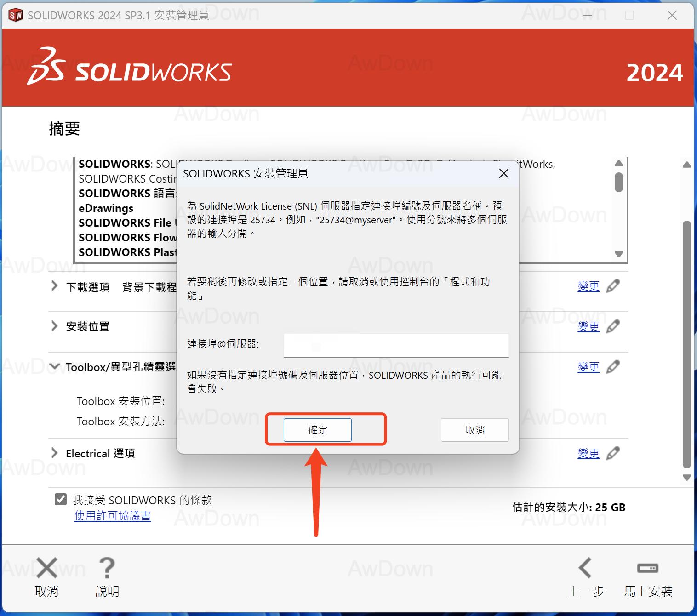This screenshot has height=616, width=697.
Task: Click the pencil icon for 下載選項
Action: [613, 286]
